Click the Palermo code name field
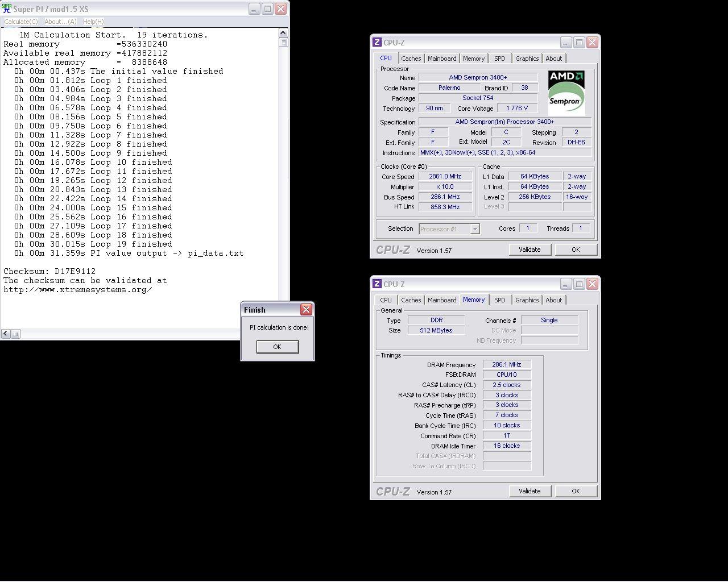The image size is (728, 582). pyautogui.click(x=449, y=88)
